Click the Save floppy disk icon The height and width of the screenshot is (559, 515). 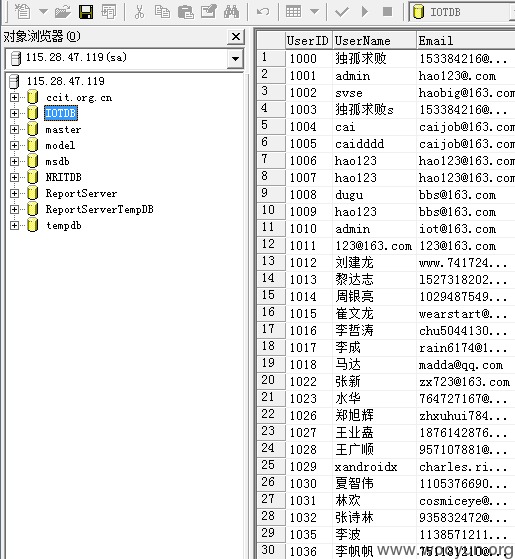(x=86, y=12)
